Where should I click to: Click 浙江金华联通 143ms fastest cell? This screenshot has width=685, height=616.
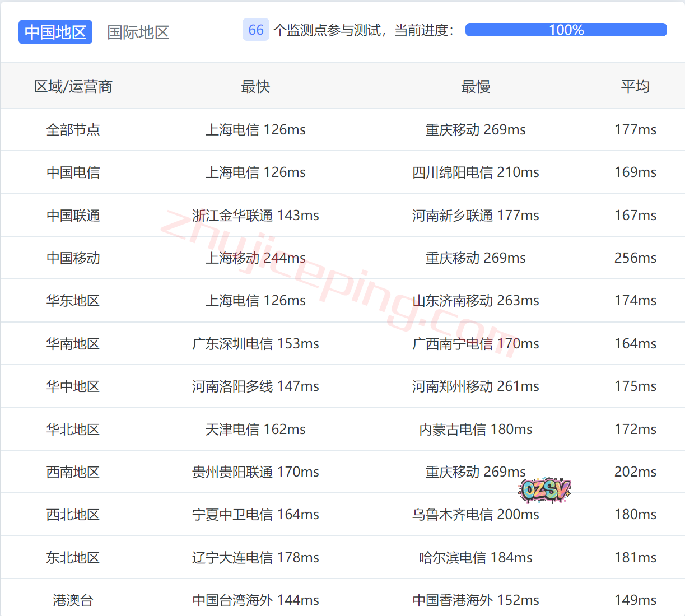[255, 216]
